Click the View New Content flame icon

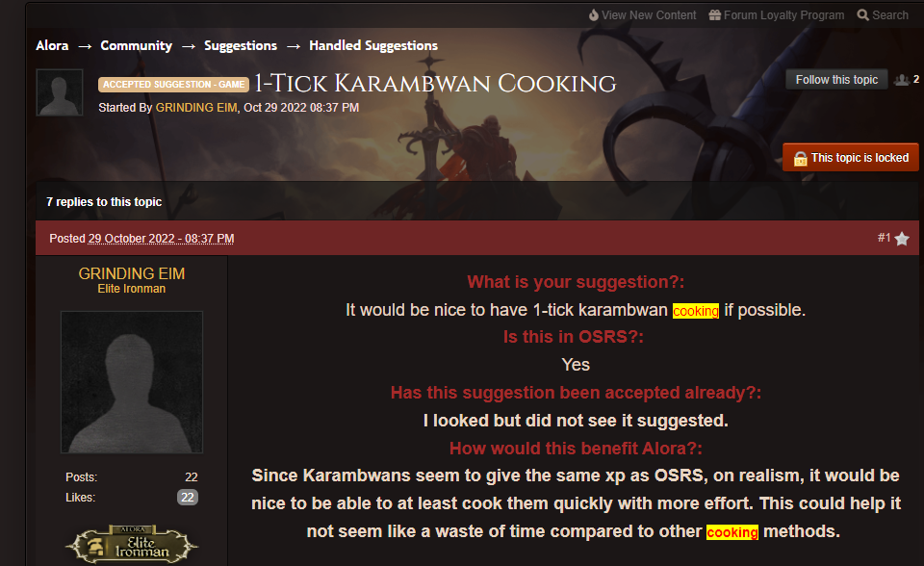click(594, 14)
